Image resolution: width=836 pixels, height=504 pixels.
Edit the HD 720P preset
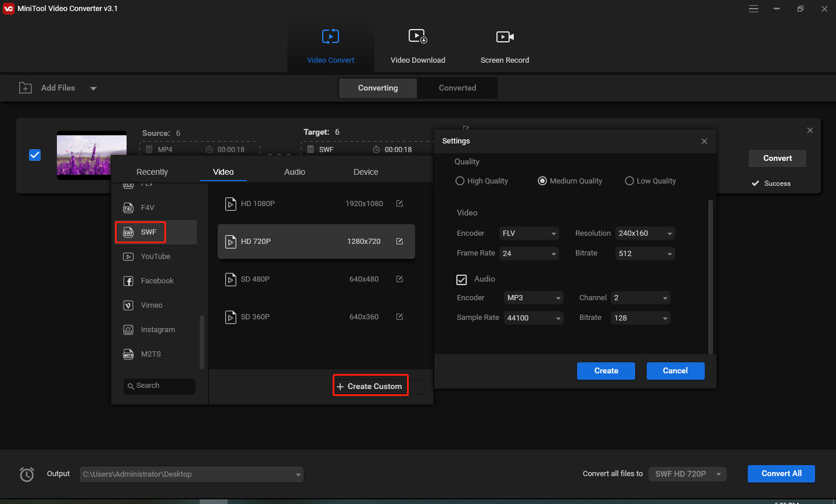tap(399, 242)
